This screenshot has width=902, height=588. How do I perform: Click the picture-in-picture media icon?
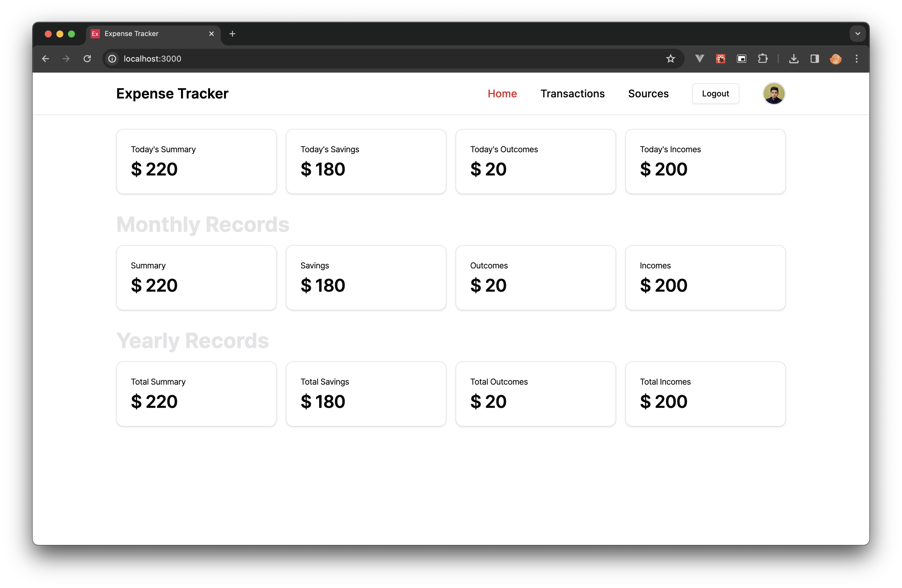tap(742, 59)
